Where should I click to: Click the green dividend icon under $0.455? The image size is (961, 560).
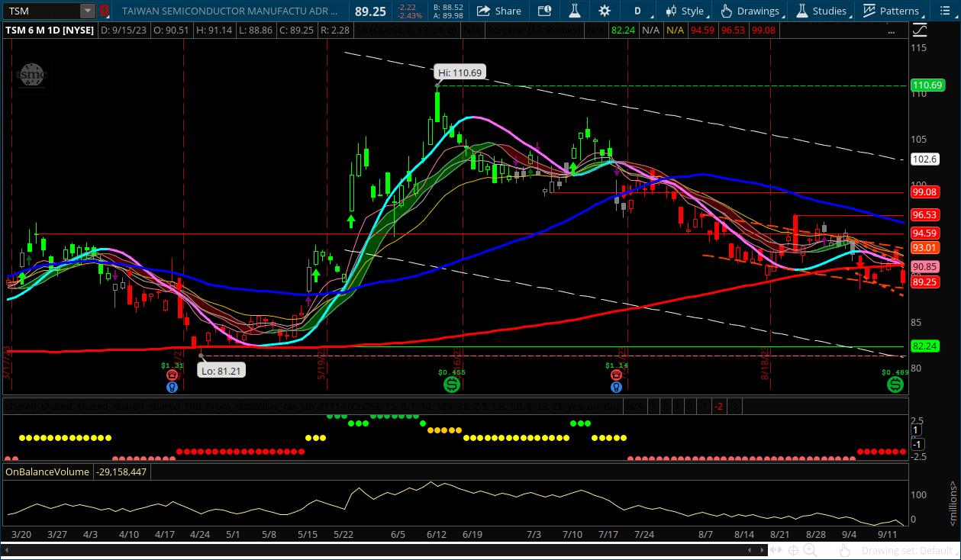pyautogui.click(x=451, y=385)
